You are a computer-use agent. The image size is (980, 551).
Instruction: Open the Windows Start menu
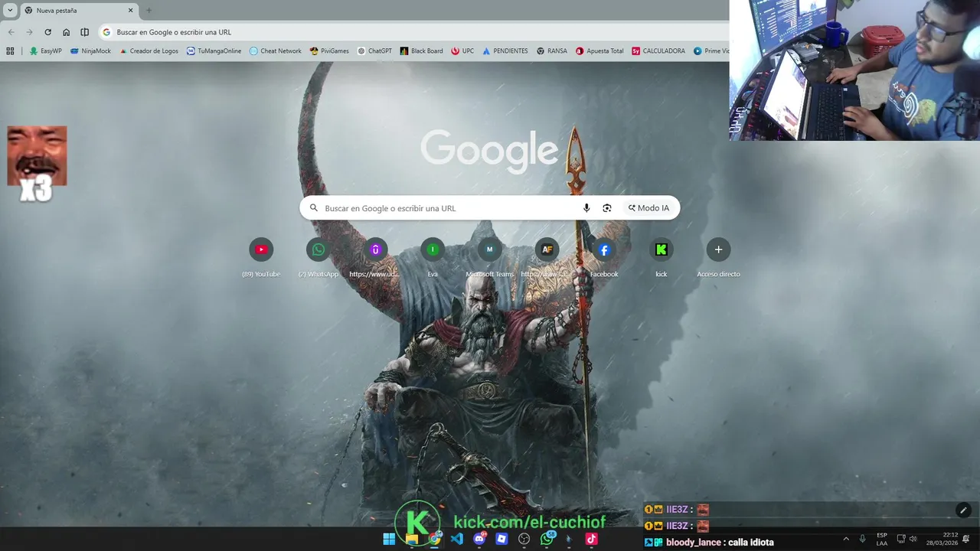(389, 539)
